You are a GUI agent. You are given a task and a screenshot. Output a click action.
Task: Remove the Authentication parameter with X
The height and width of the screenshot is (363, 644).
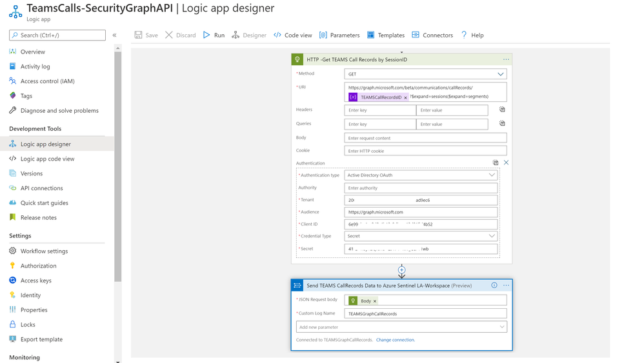point(506,163)
